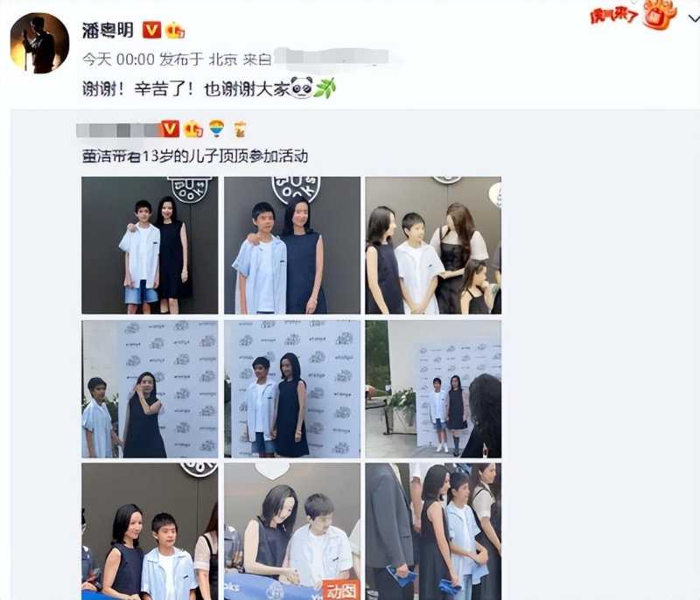The width and height of the screenshot is (700, 600).
Task: Expand the post options chevron at top right
Action: (x=693, y=19)
